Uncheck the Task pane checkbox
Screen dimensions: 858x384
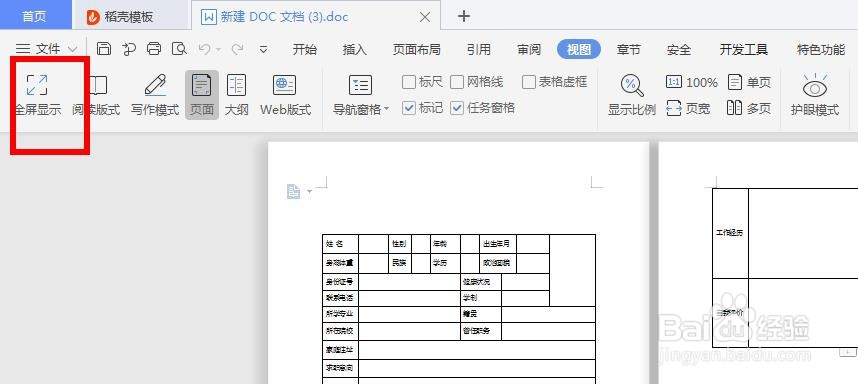click(x=457, y=108)
